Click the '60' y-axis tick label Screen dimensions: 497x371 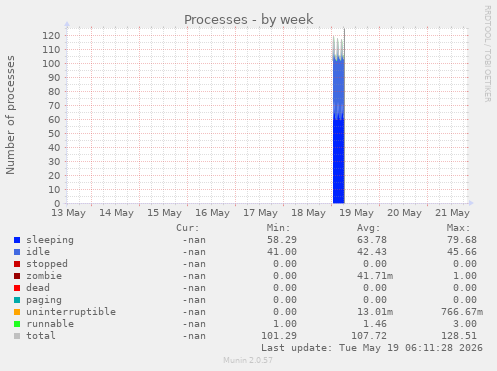[x=54, y=120]
